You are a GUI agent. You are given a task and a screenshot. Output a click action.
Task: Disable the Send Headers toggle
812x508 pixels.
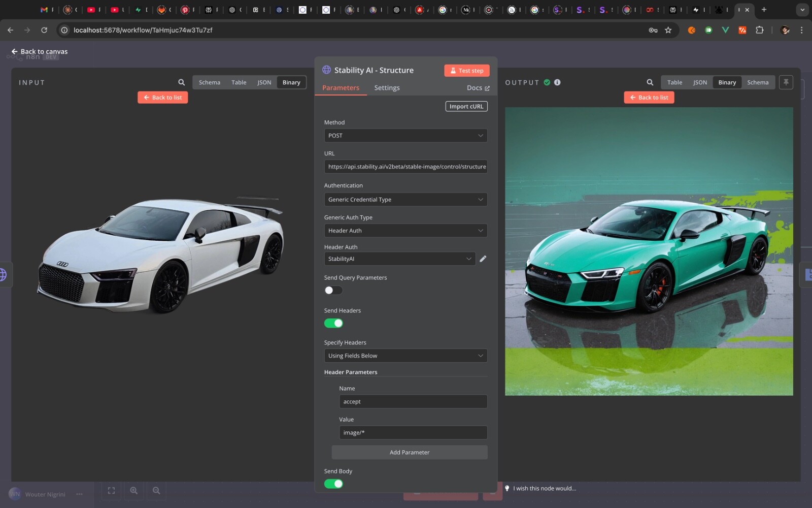[333, 323]
